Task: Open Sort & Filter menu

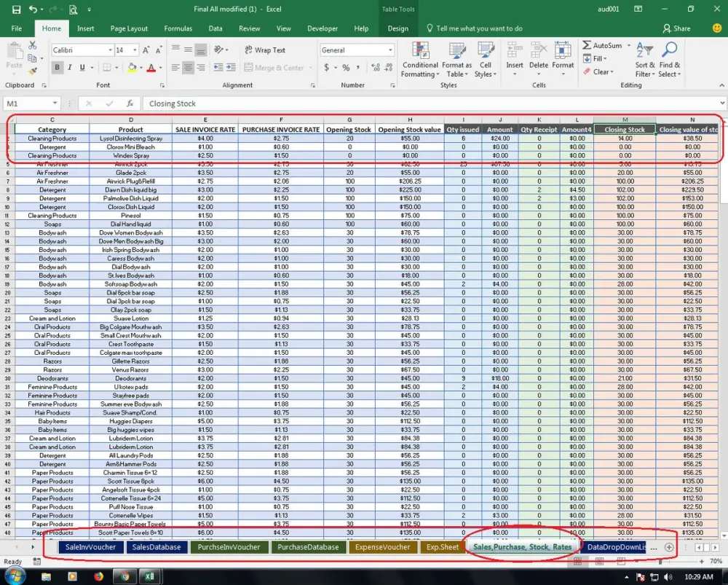Action: 645,60
